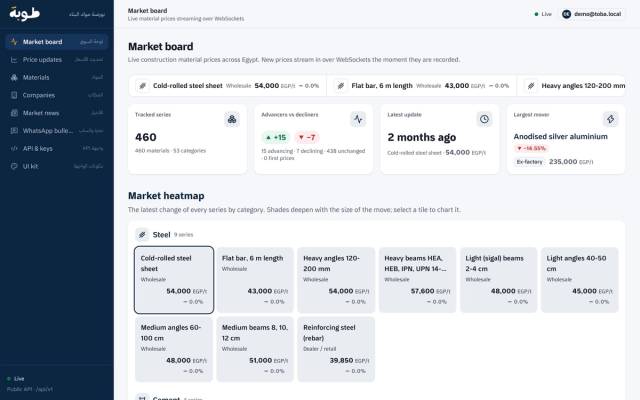
Task: Click the Steel category heading
Action: click(x=161, y=235)
